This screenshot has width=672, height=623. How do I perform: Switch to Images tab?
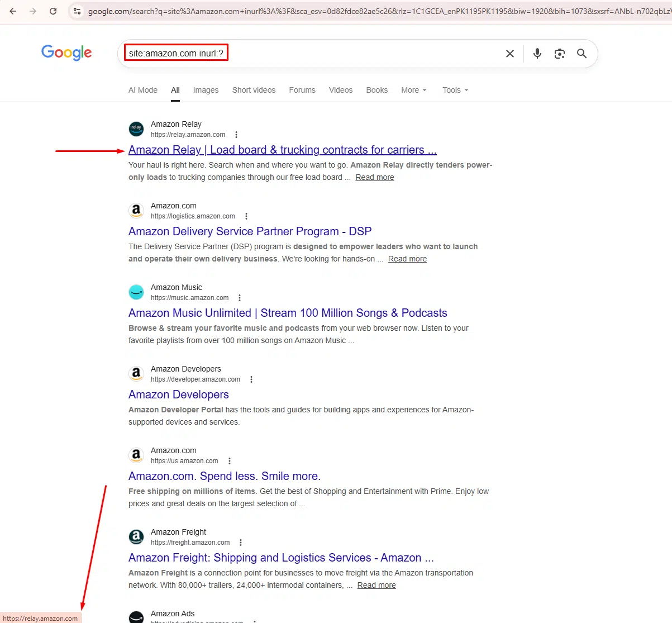pyautogui.click(x=206, y=90)
